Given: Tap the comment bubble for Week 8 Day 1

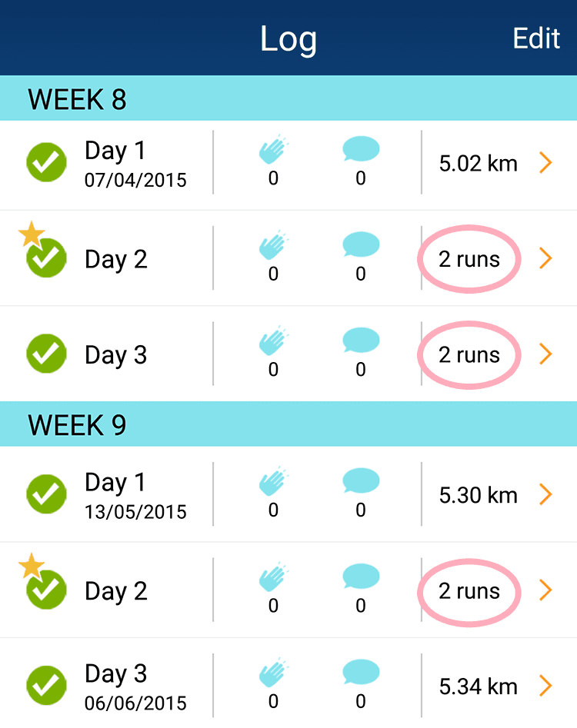Looking at the screenshot, I should coord(360,149).
